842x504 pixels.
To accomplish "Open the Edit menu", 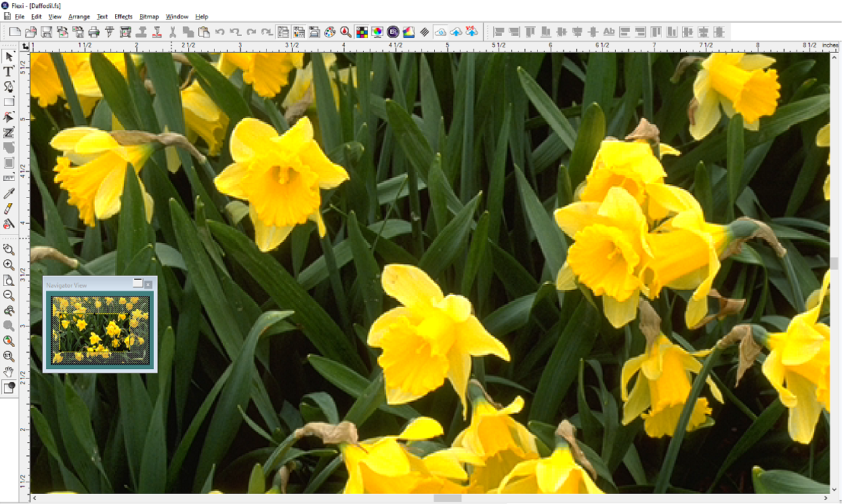I will (x=36, y=16).
